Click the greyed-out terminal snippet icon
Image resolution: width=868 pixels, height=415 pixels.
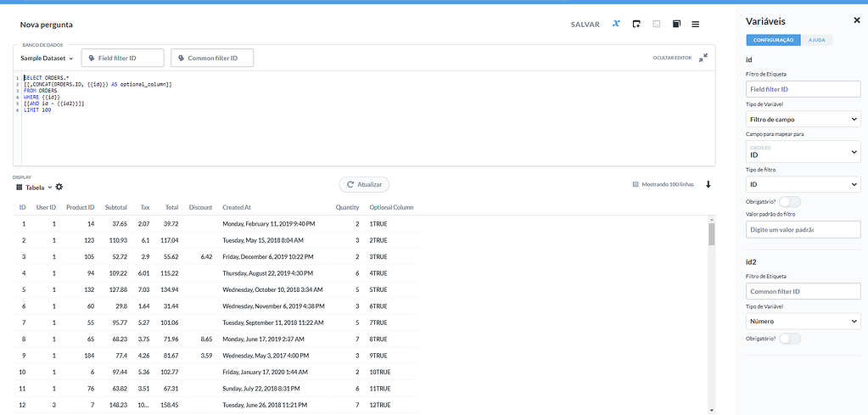coord(657,24)
